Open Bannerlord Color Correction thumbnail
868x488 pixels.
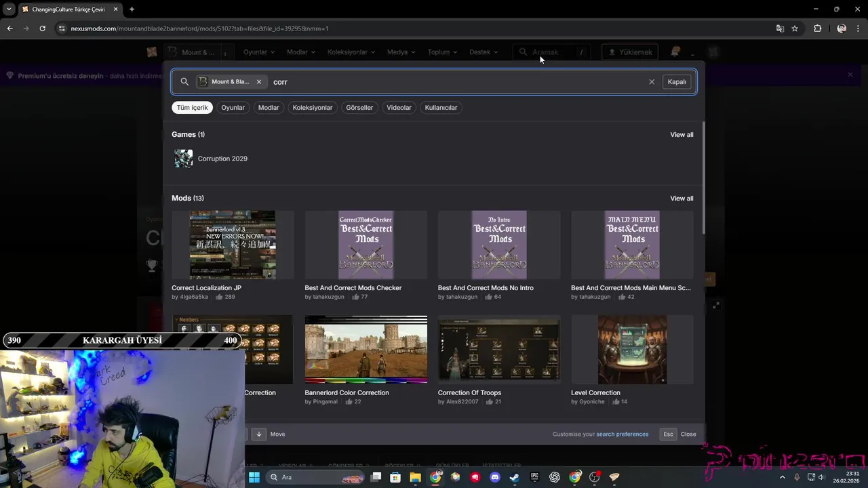click(x=366, y=350)
